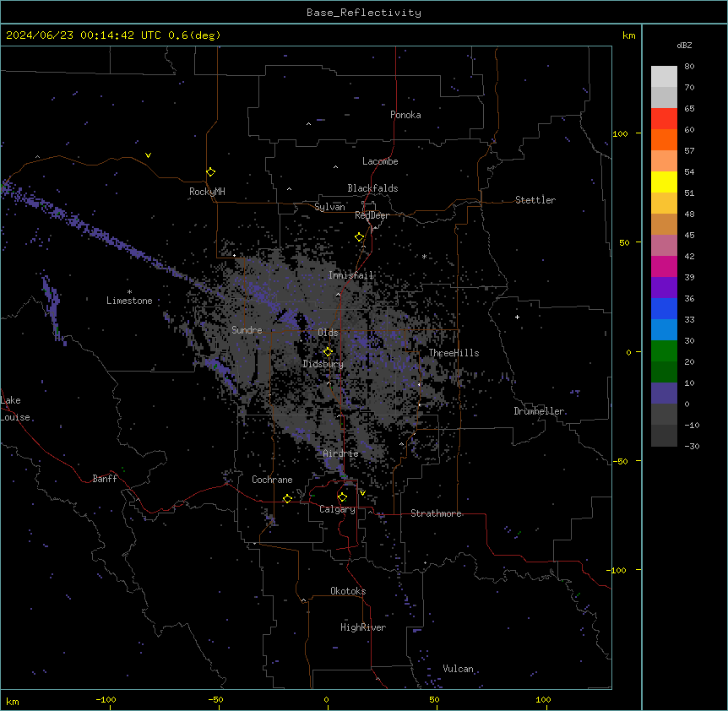Click the Stettler city label

tap(535, 200)
